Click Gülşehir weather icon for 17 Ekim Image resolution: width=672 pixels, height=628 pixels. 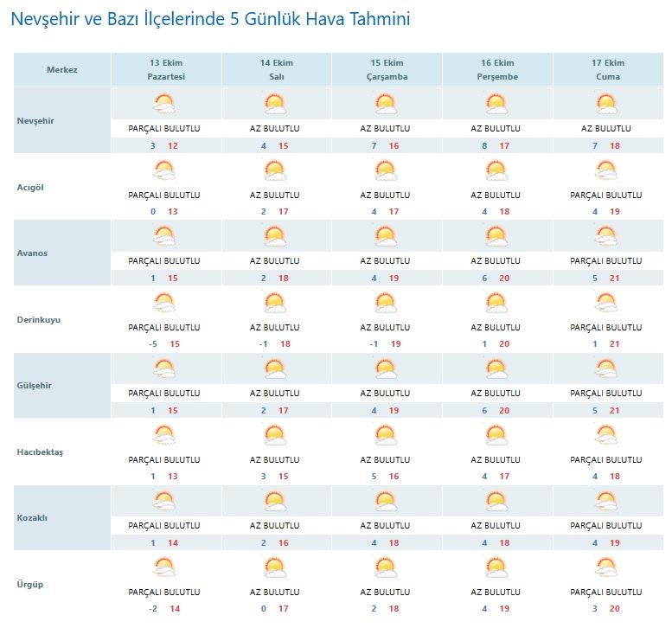coord(608,368)
